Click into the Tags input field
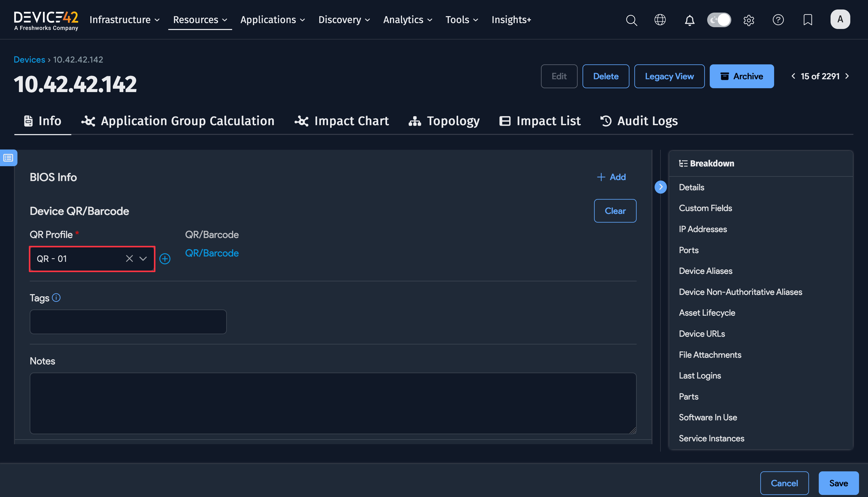The image size is (868, 497). 128,322
